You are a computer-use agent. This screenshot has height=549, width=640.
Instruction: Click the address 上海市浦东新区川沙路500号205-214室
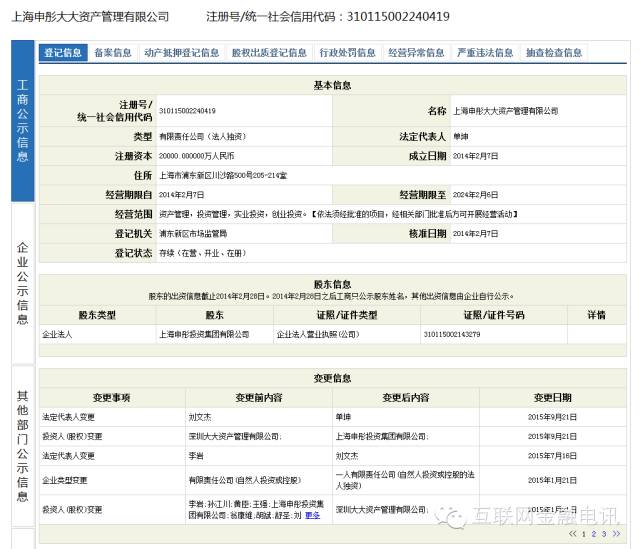(223, 176)
